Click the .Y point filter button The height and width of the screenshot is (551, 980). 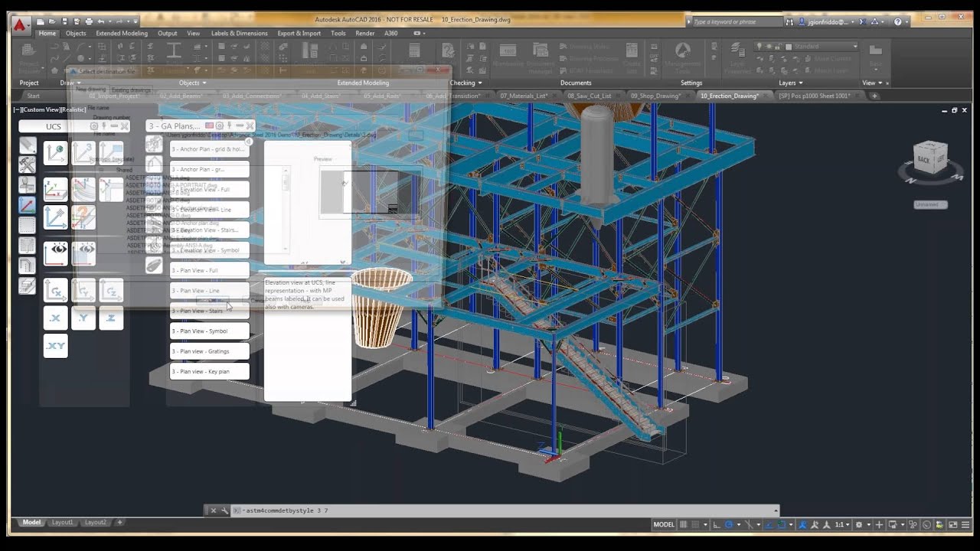click(x=83, y=318)
